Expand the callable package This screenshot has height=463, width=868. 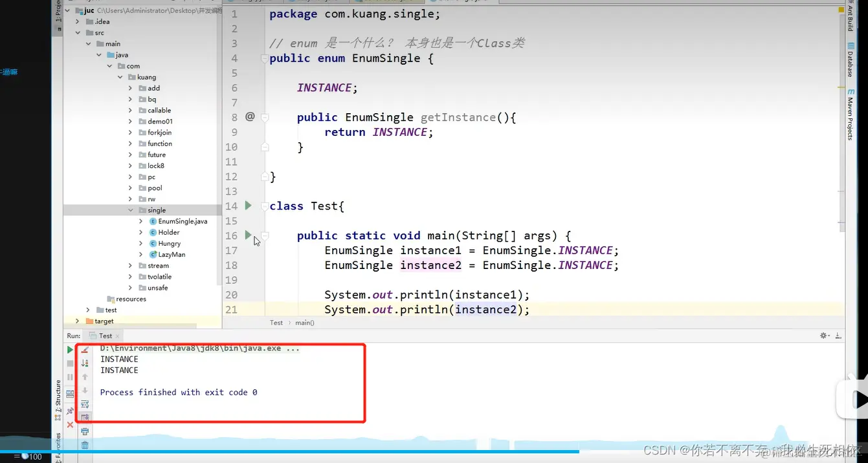[x=130, y=111]
